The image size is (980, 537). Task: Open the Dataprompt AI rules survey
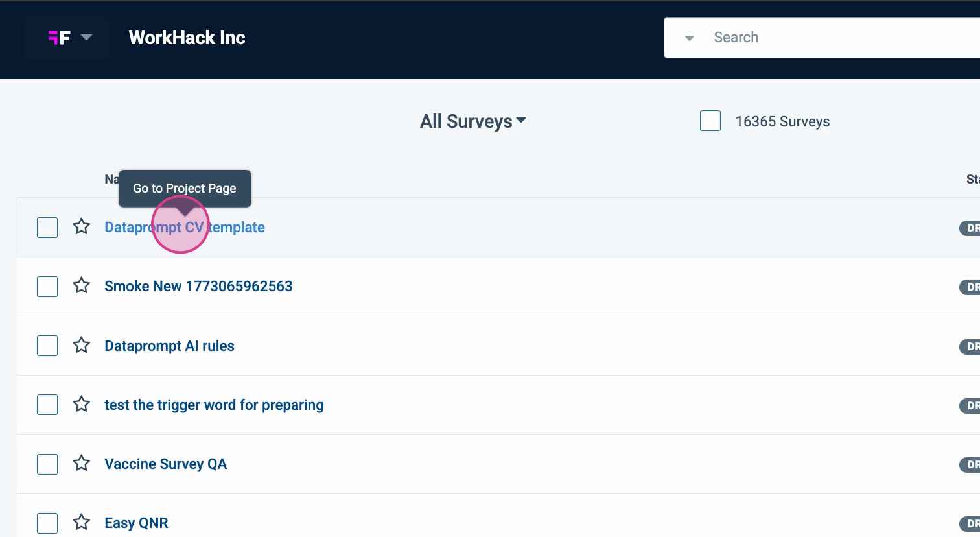pyautogui.click(x=169, y=346)
